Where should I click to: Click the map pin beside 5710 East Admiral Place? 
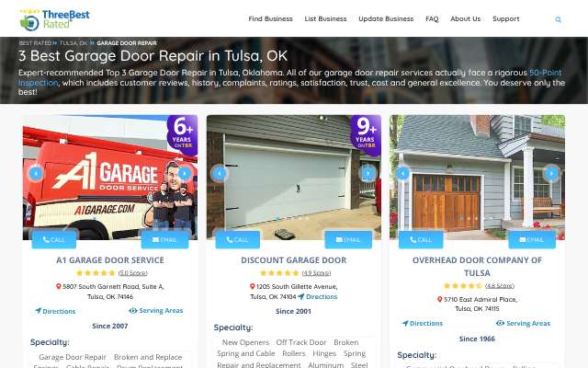440,299
